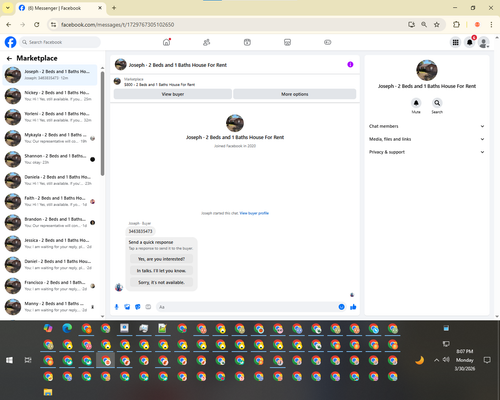Image resolution: width=500 pixels, height=400 pixels.
Task: Choose a sticker icon in composer
Action: click(x=138, y=307)
